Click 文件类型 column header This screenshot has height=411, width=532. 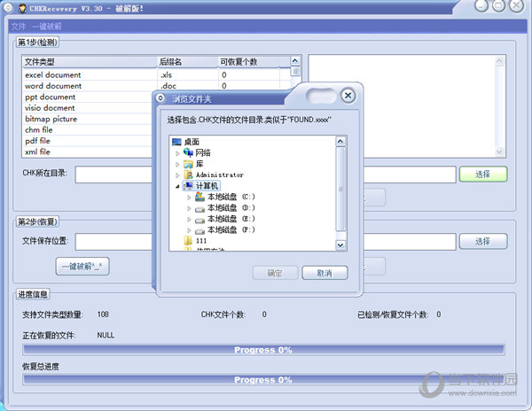90,62
